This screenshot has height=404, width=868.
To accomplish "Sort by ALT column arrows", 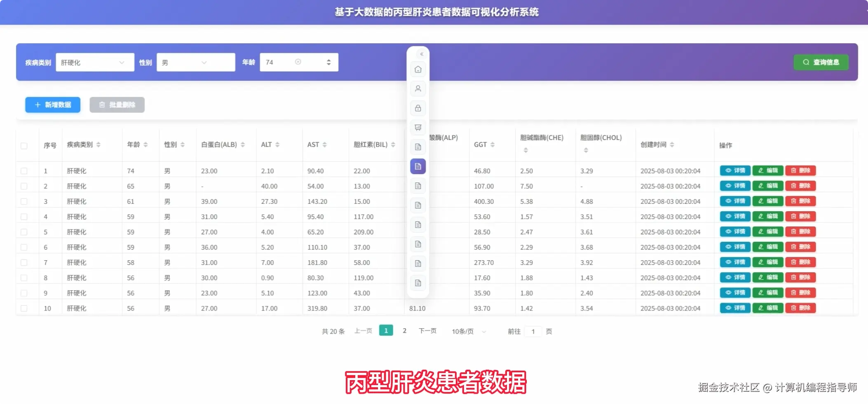I will (x=277, y=145).
